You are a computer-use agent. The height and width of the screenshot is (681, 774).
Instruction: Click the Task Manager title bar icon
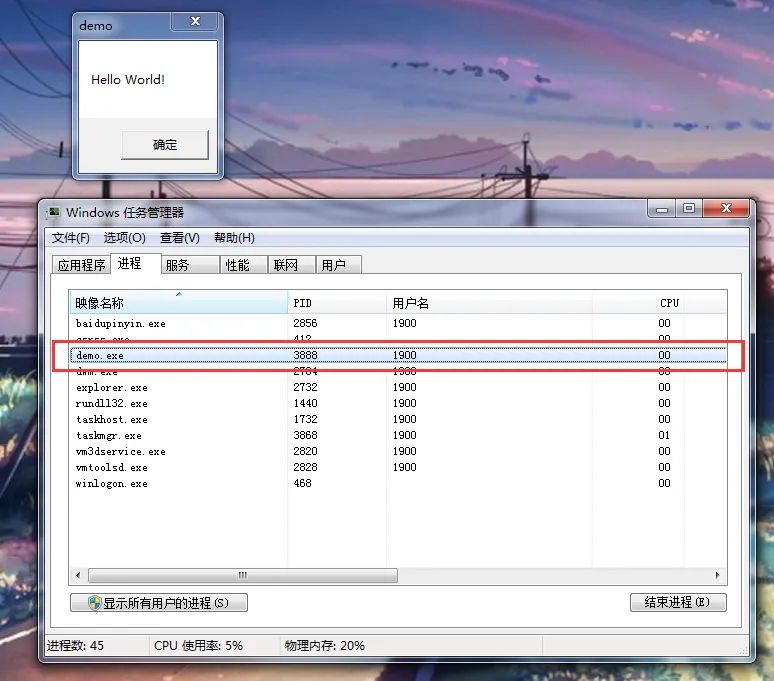point(53,213)
